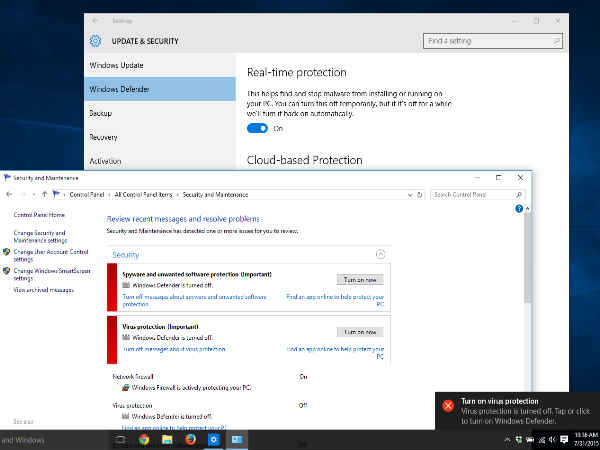Launch Google Chrome from taskbar
Image resolution: width=600 pixels, height=450 pixels.
[x=144, y=440]
